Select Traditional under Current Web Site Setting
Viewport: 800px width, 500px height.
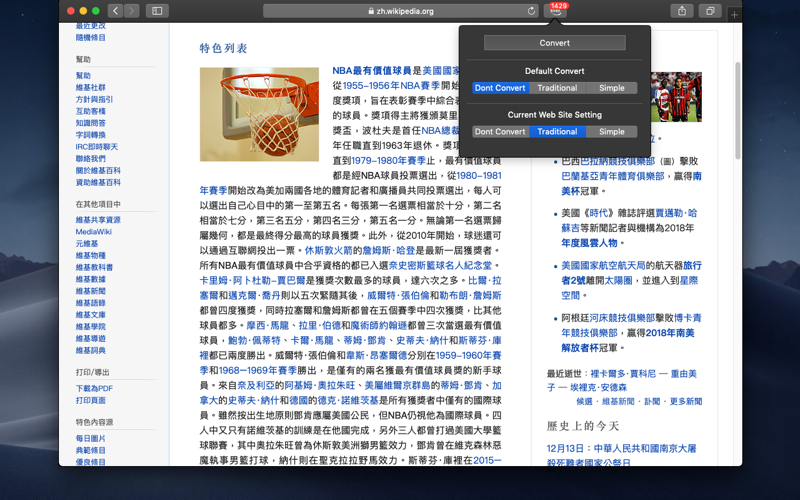(557, 132)
